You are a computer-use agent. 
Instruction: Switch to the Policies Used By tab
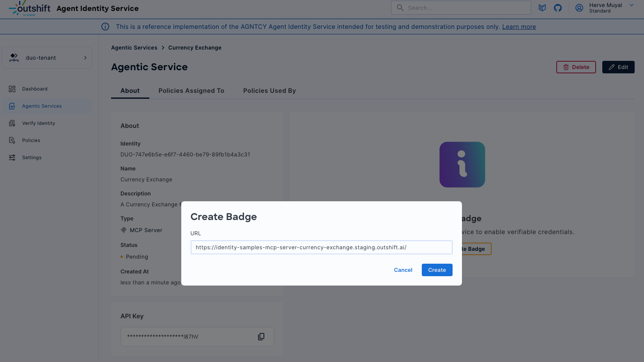pyautogui.click(x=269, y=90)
